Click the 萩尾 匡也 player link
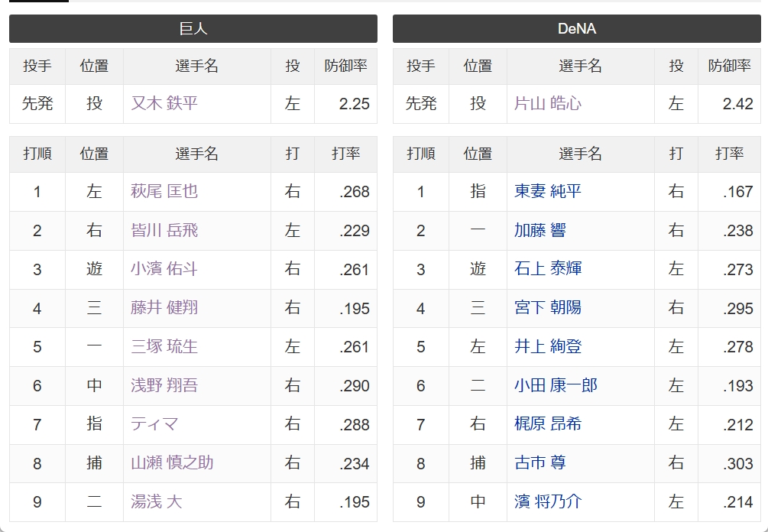Viewport: 768px width, 532px height. pos(164,191)
